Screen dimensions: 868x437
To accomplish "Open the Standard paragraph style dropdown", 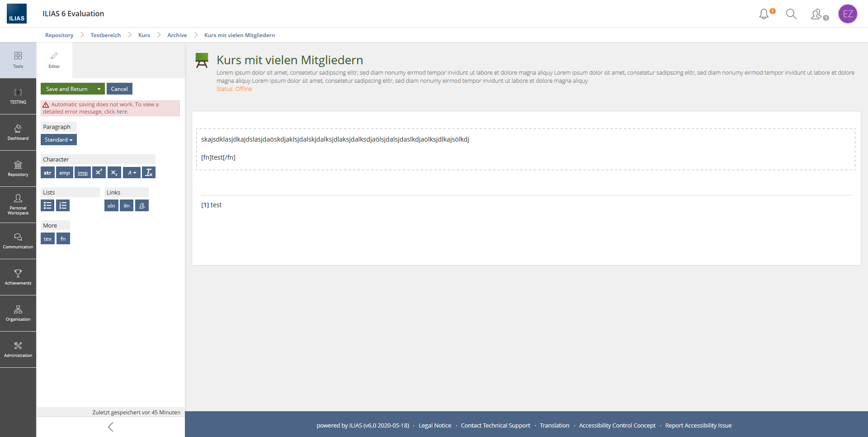I will 59,140.
